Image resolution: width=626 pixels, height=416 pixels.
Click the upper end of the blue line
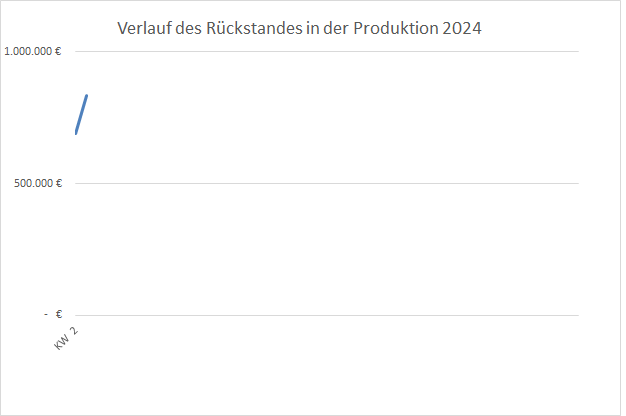coord(87,96)
